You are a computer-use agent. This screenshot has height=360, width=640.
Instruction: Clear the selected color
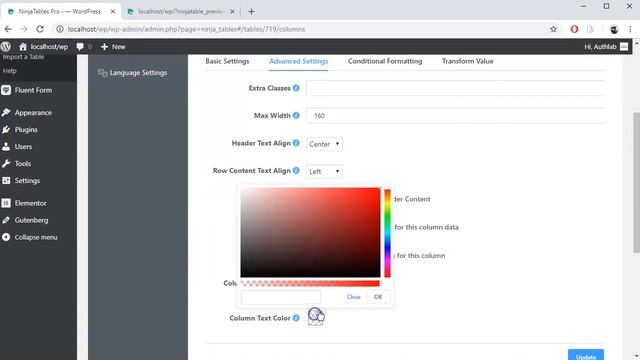click(x=353, y=297)
